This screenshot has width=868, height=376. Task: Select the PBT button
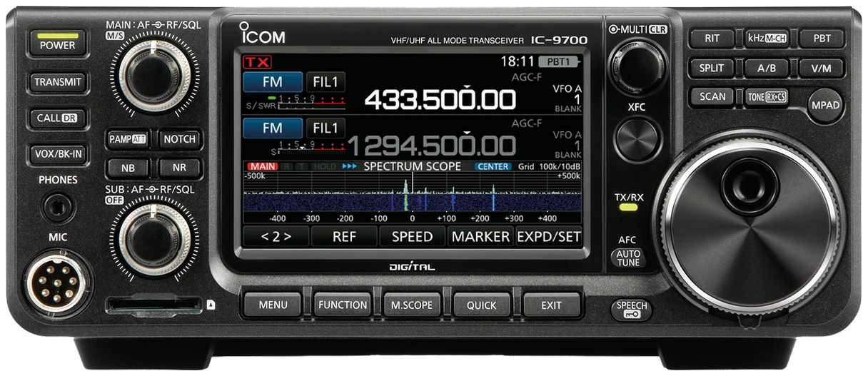[x=822, y=39]
